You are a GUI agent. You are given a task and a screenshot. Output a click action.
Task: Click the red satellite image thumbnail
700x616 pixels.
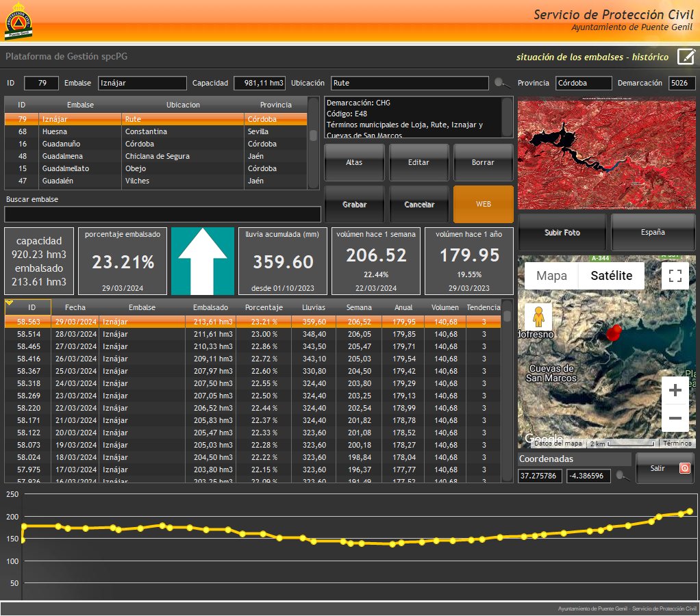(606, 153)
